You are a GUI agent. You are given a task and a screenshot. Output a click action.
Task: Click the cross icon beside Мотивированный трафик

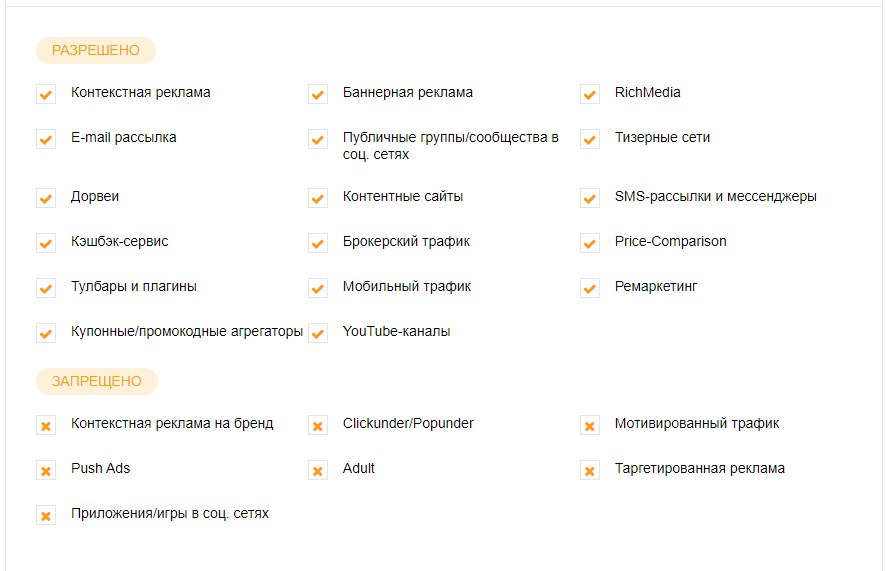click(x=590, y=426)
